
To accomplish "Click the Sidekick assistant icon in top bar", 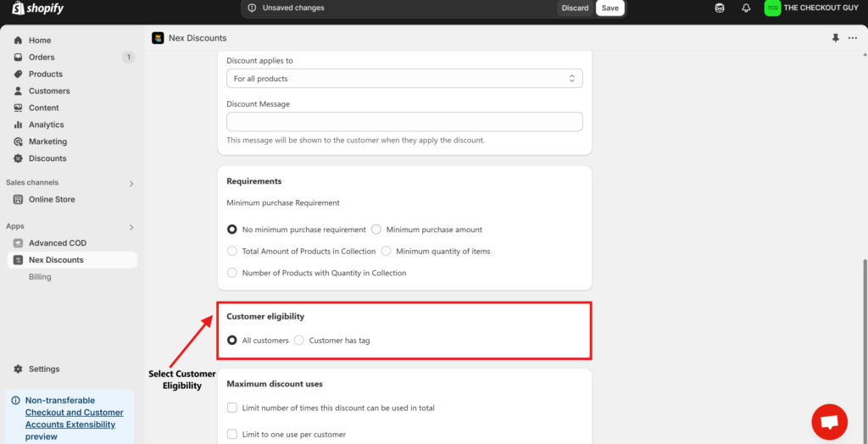I will (x=720, y=8).
